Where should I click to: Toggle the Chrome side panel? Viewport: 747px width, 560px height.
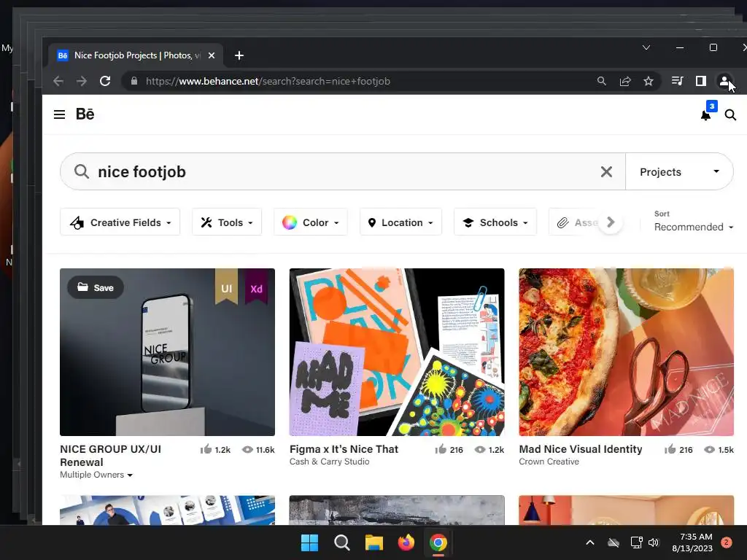pyautogui.click(x=701, y=81)
